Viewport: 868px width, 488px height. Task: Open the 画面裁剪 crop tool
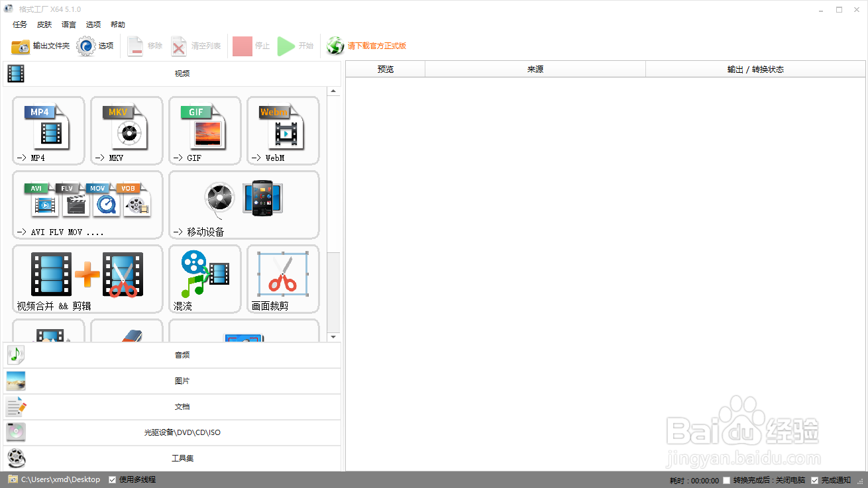[x=283, y=279]
